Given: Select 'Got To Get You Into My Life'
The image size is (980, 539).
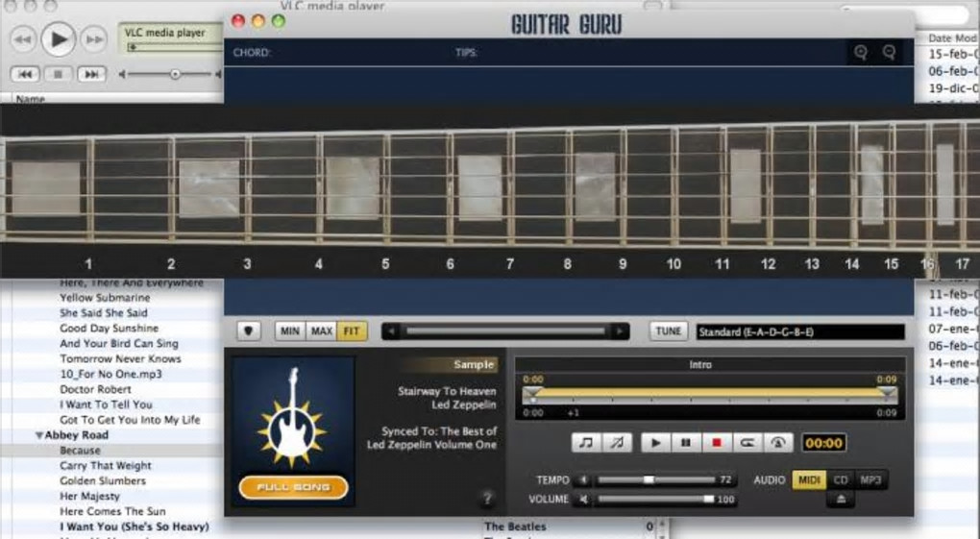Looking at the screenshot, I should (130, 420).
